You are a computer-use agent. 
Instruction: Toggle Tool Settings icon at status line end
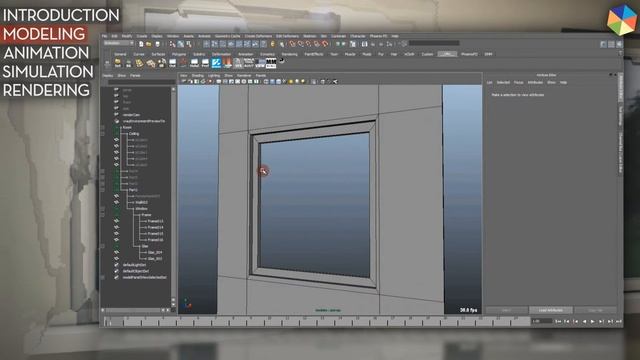point(611,44)
